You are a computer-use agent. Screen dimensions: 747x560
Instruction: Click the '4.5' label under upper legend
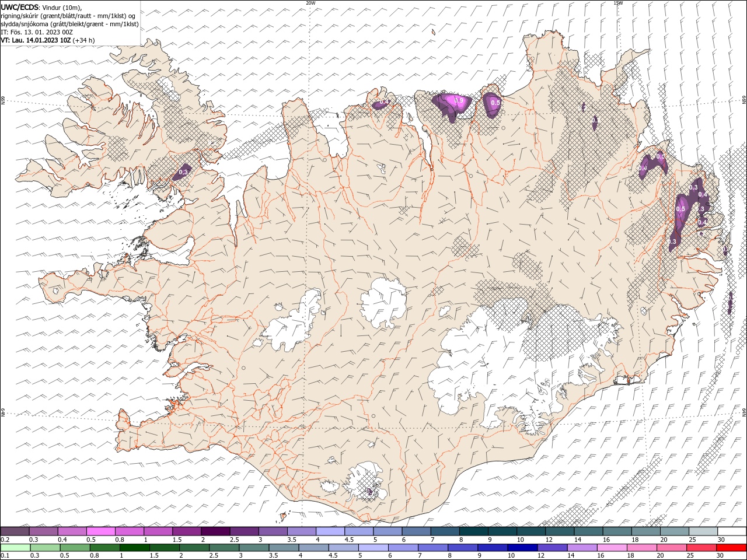(x=348, y=540)
